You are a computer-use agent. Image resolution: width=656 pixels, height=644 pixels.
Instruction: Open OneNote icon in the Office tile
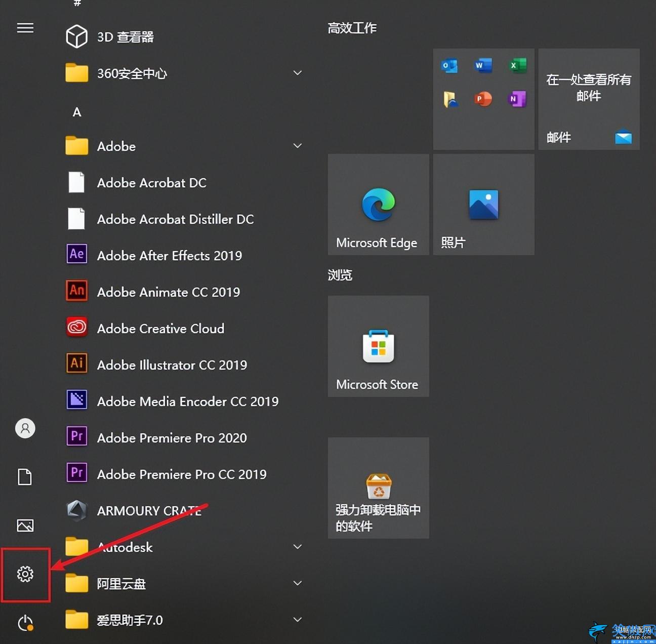[517, 99]
